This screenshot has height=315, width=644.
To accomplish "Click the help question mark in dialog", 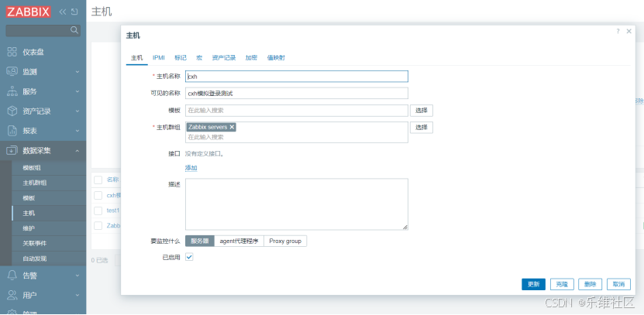I will click(618, 31).
